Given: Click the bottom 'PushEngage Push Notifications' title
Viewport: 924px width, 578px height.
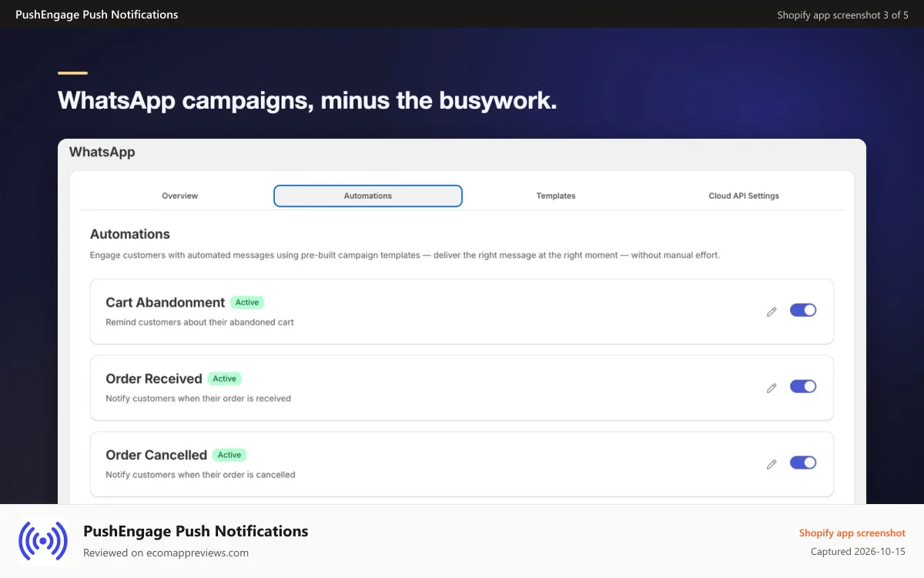Looking at the screenshot, I should pos(196,531).
